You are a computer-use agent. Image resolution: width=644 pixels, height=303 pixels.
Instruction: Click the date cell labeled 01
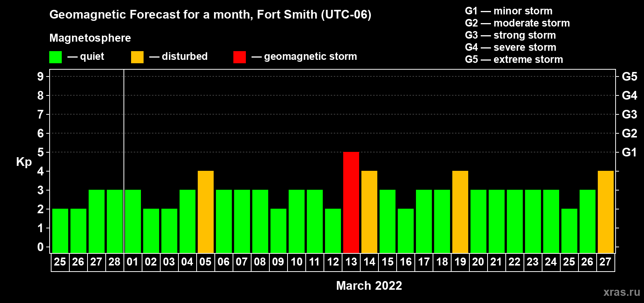point(133,262)
